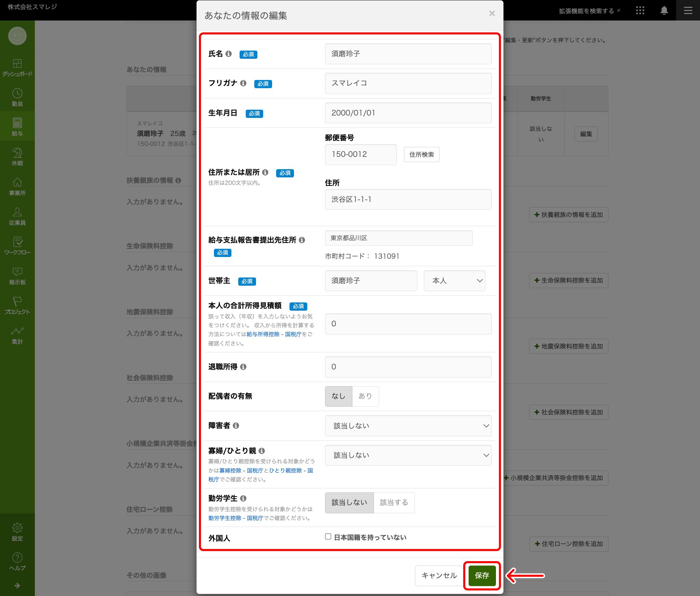Open 給与所得控除 - 国税庁 link

pos(274,334)
